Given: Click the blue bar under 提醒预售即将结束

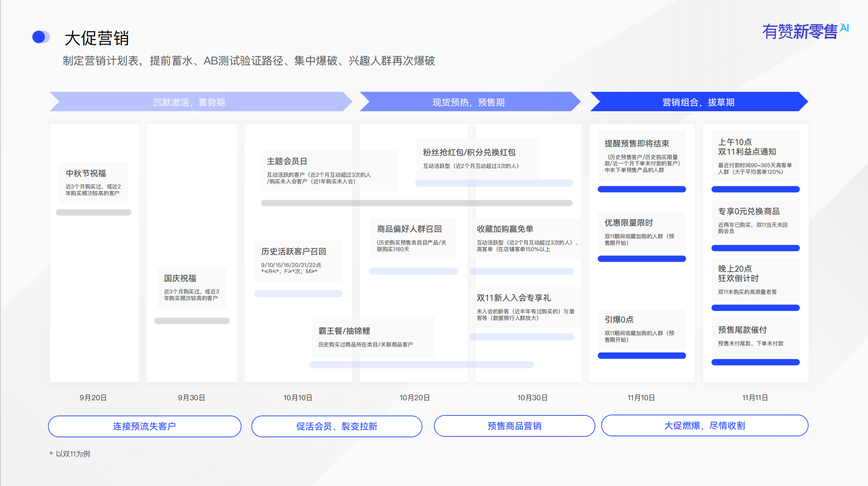Looking at the screenshot, I should click(641, 189).
